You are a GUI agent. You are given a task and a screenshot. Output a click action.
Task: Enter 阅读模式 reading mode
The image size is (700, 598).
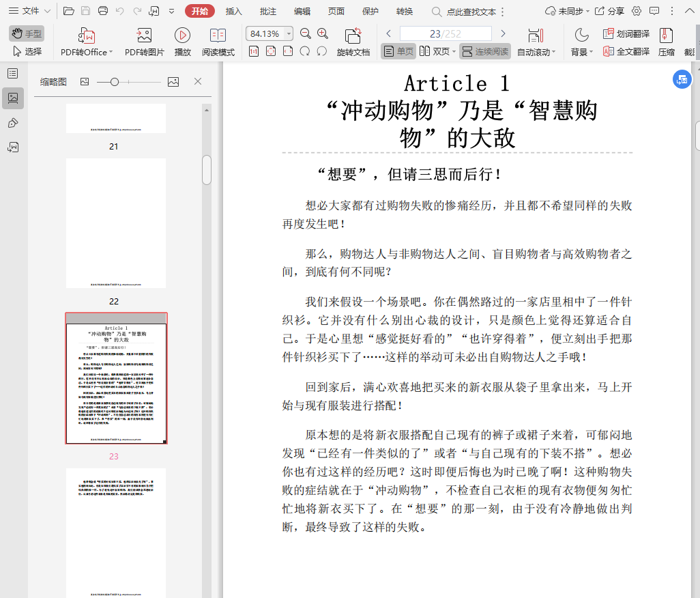click(x=218, y=42)
